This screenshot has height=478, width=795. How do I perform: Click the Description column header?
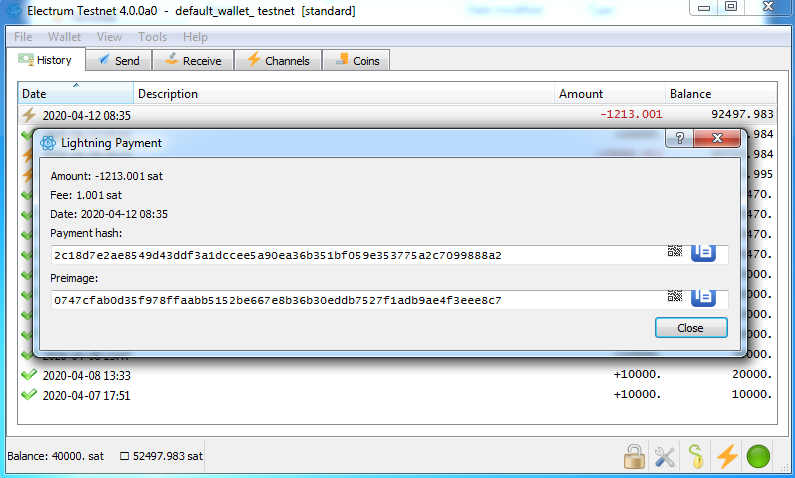[344, 94]
